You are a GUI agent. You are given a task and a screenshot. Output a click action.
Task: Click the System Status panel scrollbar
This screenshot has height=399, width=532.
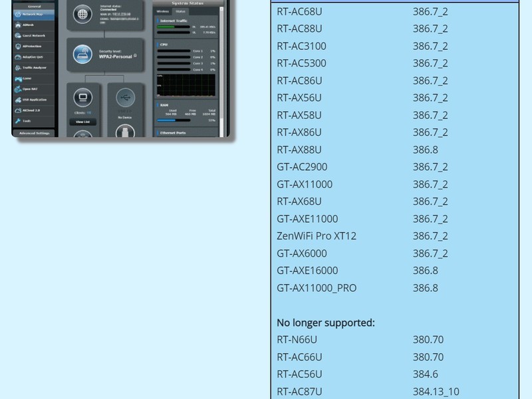tap(221, 72)
